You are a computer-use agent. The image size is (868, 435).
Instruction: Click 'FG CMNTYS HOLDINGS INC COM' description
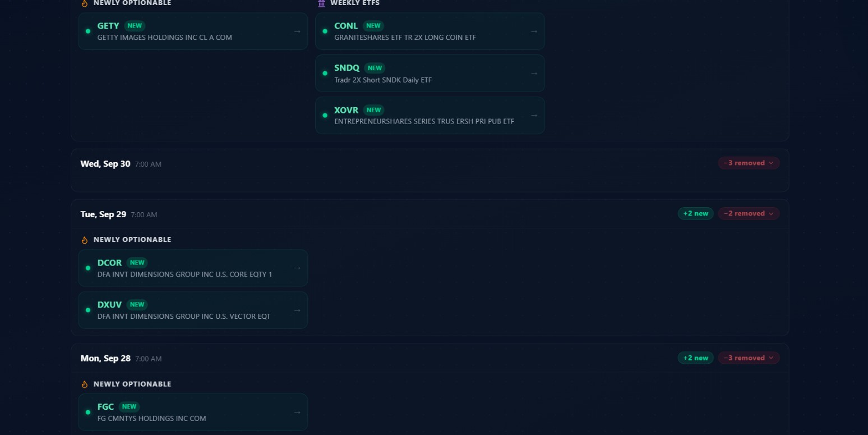152,419
